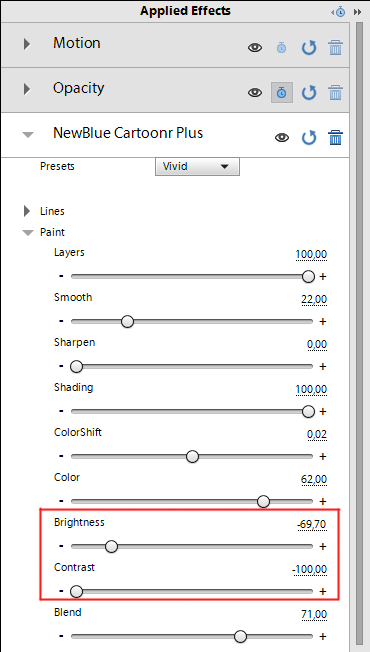Click Color value 62,00
Image resolution: width=370 pixels, height=652 pixels.
314,479
